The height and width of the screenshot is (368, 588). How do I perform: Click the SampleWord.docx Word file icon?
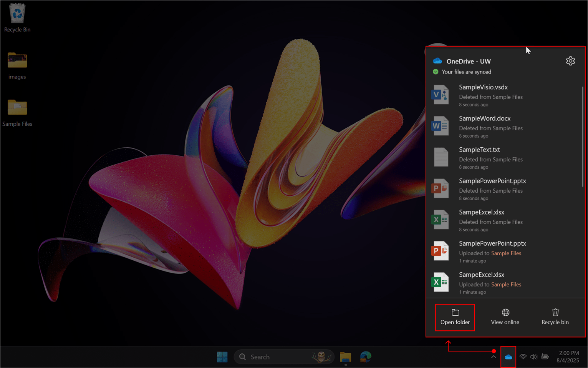441,126
